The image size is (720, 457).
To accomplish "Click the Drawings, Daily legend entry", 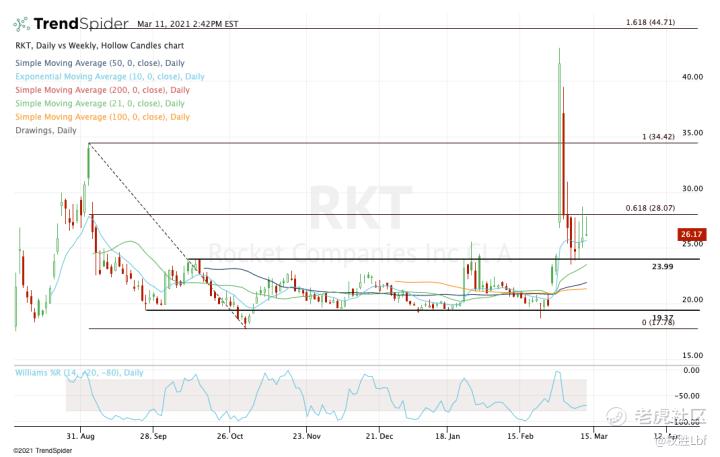I will [x=46, y=130].
